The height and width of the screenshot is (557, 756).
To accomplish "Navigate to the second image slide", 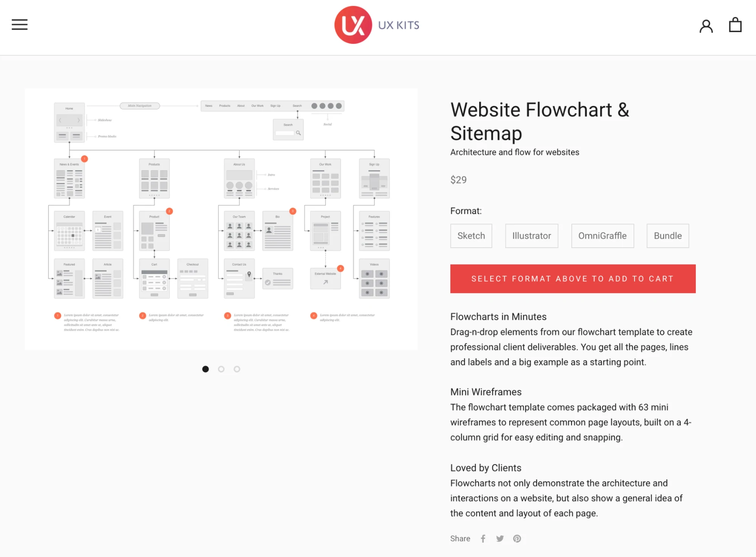I will click(x=221, y=369).
